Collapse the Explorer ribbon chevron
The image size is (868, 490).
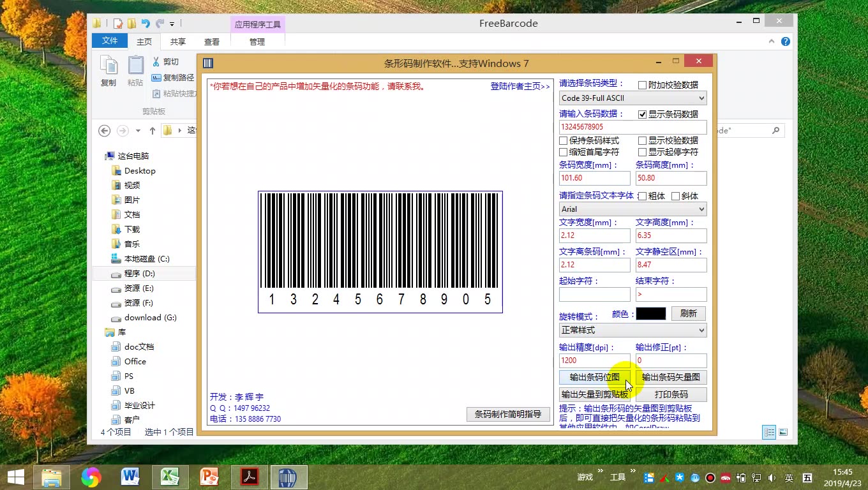point(772,41)
